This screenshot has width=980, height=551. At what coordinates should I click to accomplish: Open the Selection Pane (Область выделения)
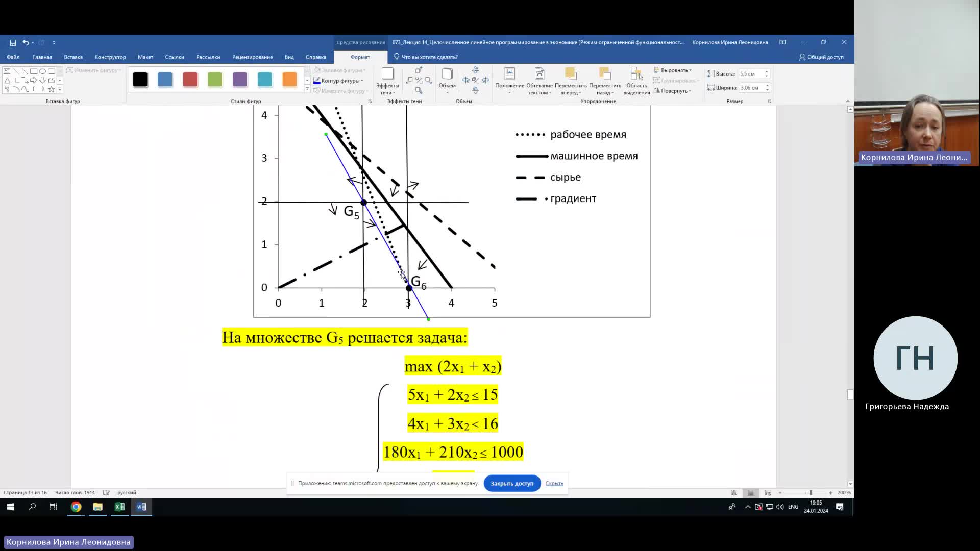pos(636,81)
